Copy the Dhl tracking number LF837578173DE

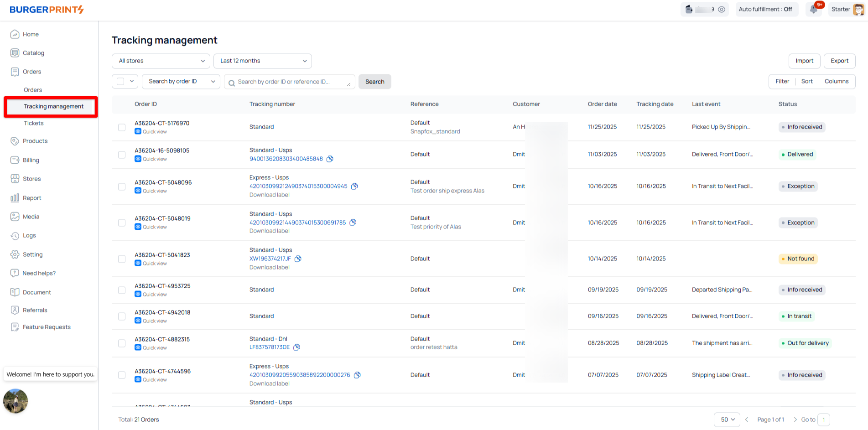coord(296,347)
